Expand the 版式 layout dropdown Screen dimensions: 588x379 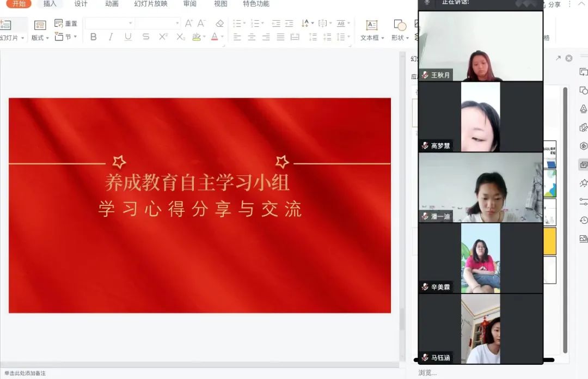tap(40, 38)
